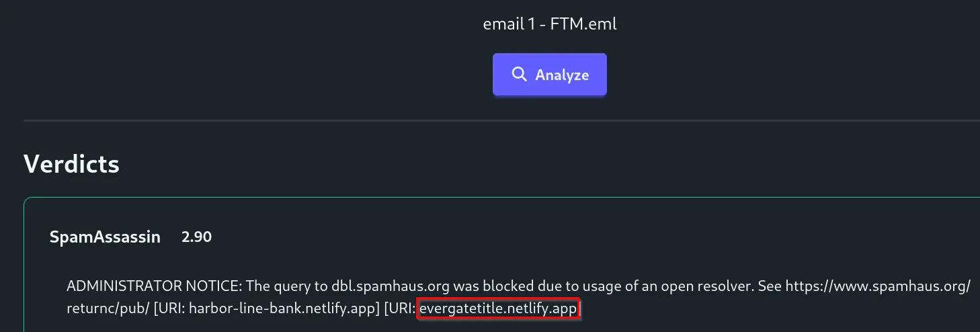Click the highlighted evergatetitle.netlify.app URI
This screenshot has height=332, width=980.
pos(497,309)
